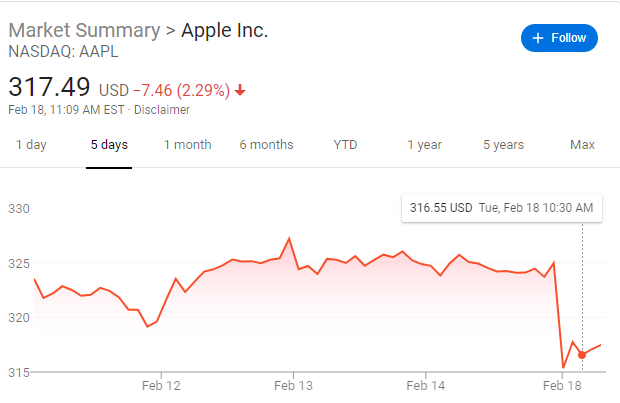This screenshot has width=620, height=403.
Task: Select the YTD range tab
Action: [345, 145]
